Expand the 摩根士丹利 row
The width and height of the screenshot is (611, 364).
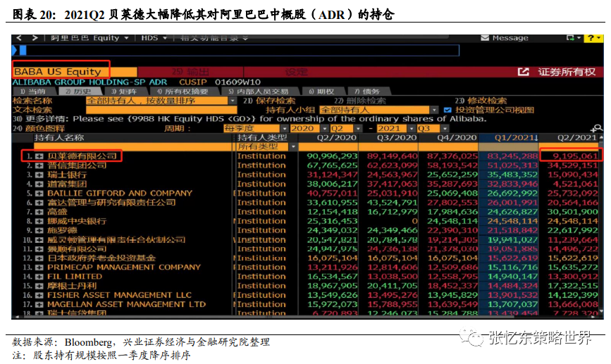[39, 286]
